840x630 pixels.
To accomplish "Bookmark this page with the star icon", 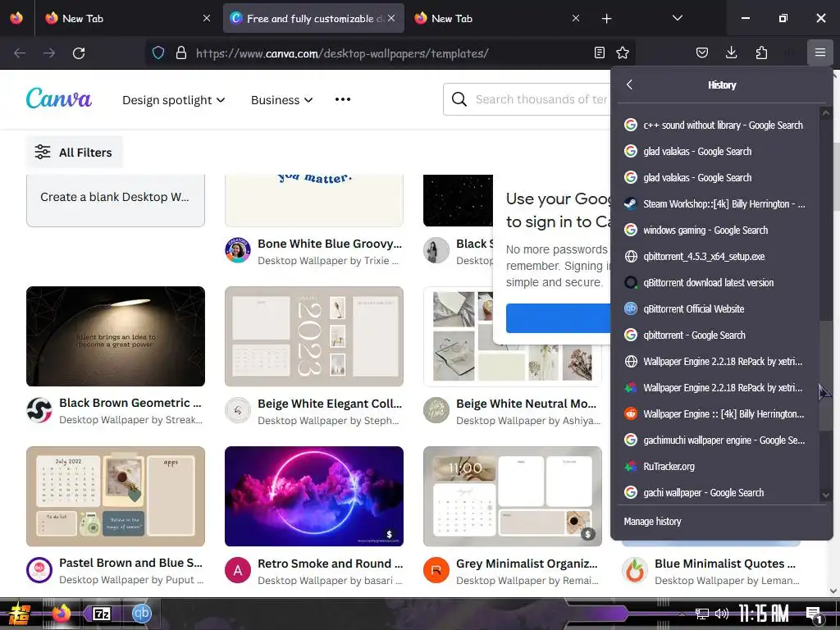I will pos(623,52).
